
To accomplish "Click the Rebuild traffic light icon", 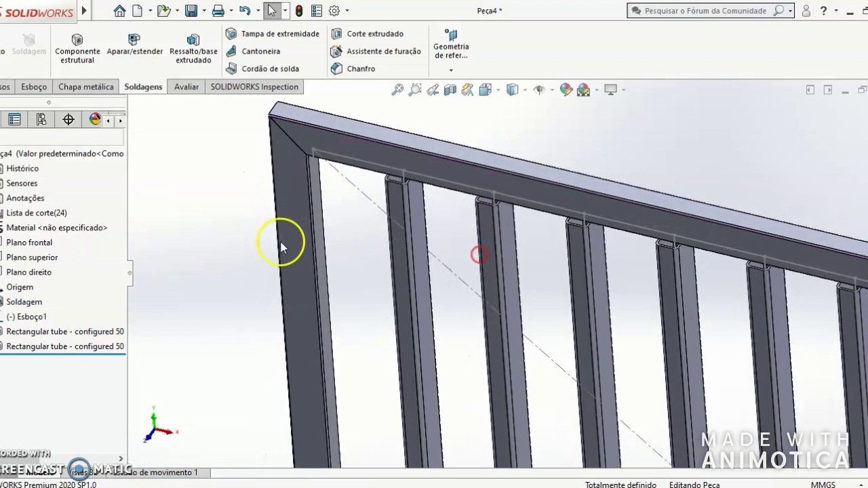I will pos(299,11).
